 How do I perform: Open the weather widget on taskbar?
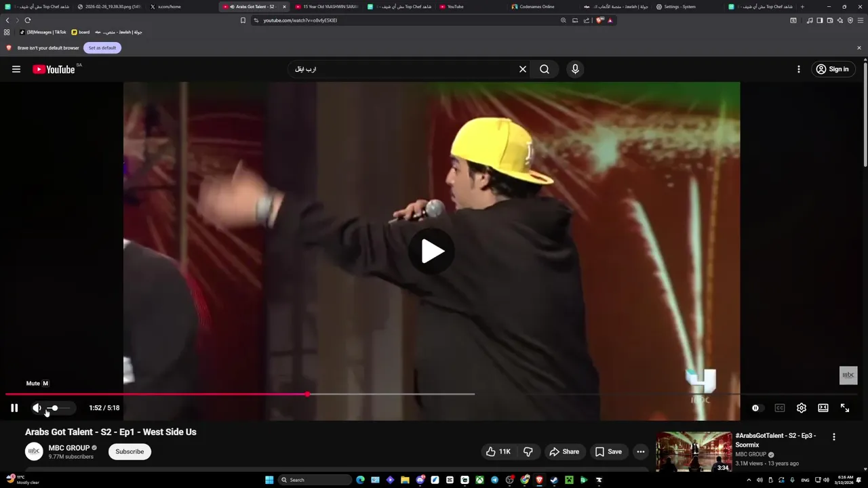click(x=23, y=480)
